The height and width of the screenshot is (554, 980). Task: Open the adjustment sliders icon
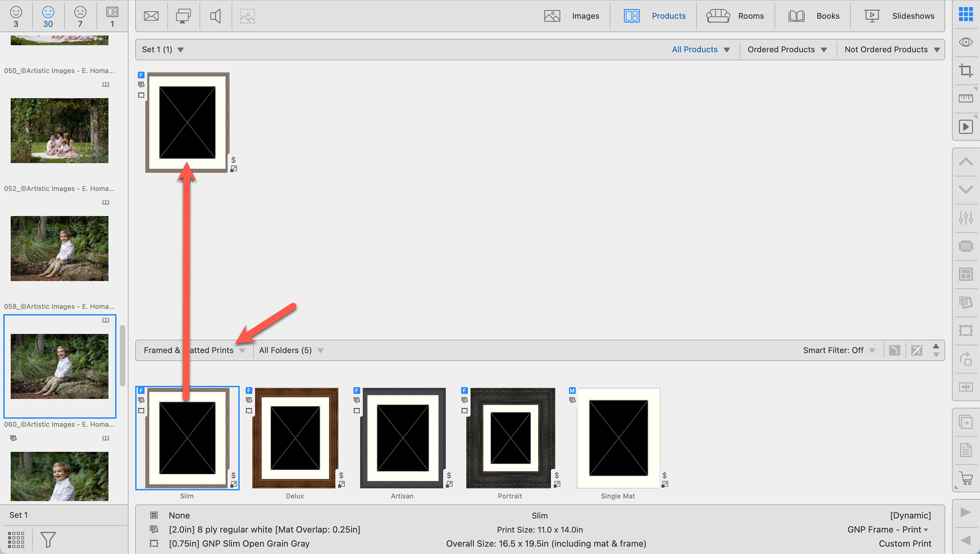tap(965, 218)
